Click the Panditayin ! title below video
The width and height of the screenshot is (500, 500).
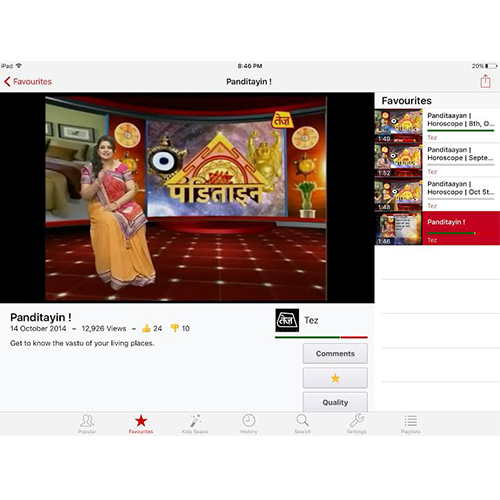coord(41,317)
